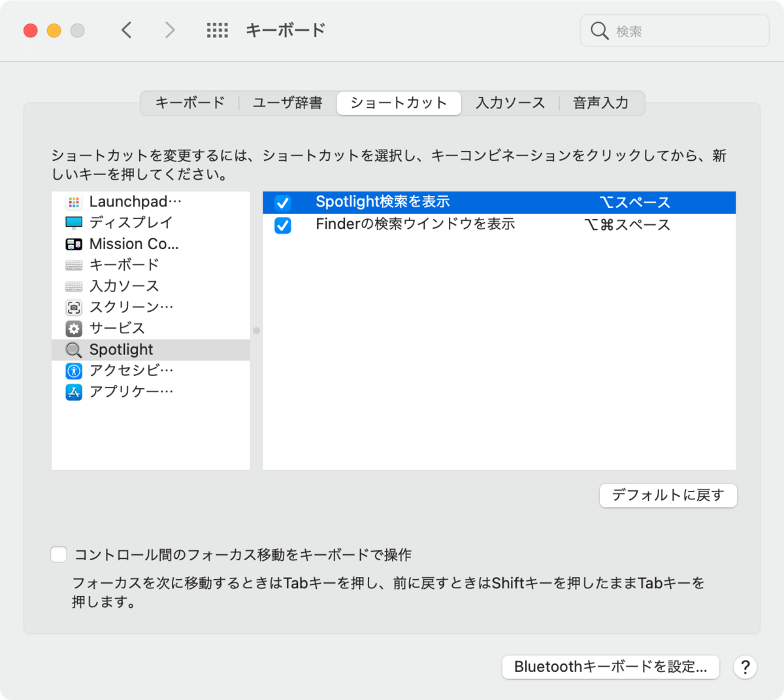Disable the Spotlight検索を表示 shortcut checkbox
This screenshot has height=700, width=784.
click(x=282, y=202)
